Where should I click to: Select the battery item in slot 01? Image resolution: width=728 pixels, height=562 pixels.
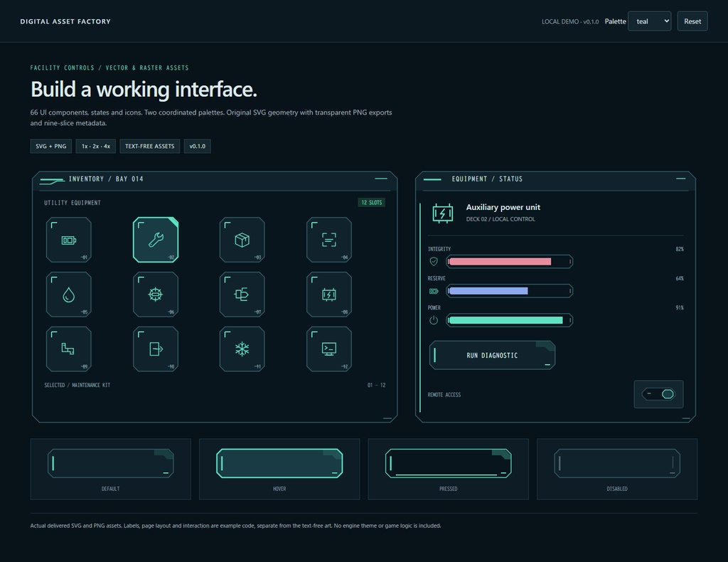click(x=69, y=240)
